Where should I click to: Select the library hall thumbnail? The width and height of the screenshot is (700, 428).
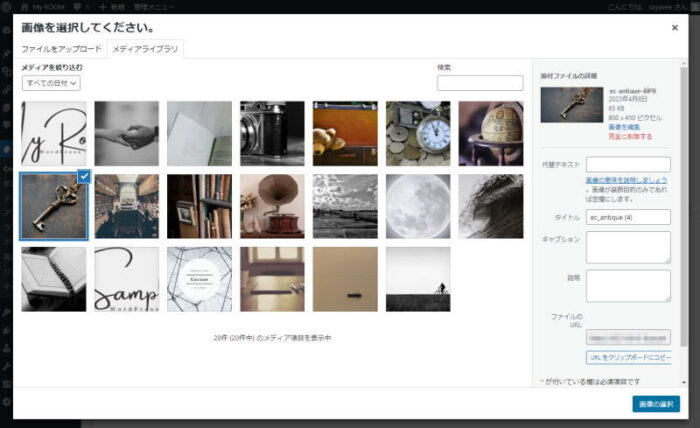point(126,206)
